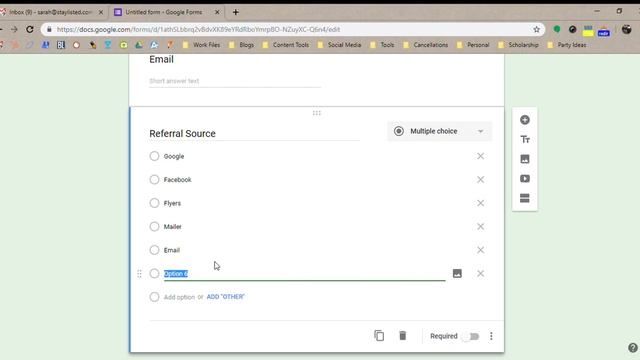
Task: Add title and description section
Action: (525, 139)
